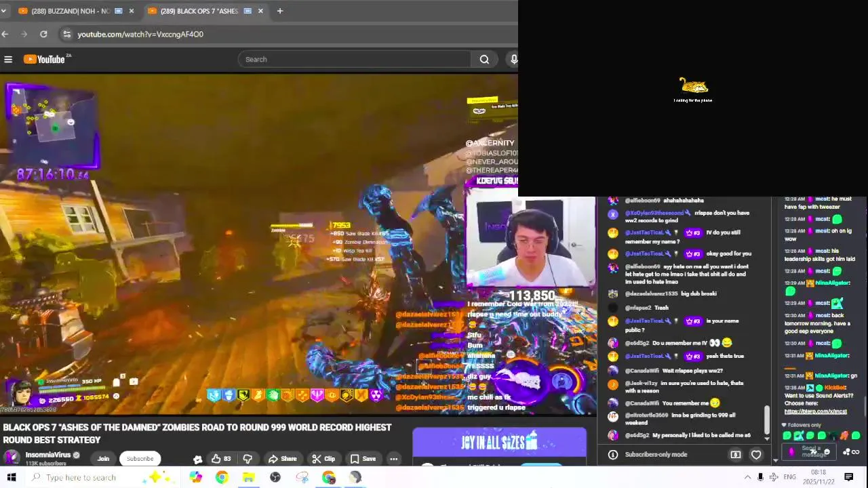
Task: Open the InsomniaVirus channel avatar
Action: click(x=12, y=458)
